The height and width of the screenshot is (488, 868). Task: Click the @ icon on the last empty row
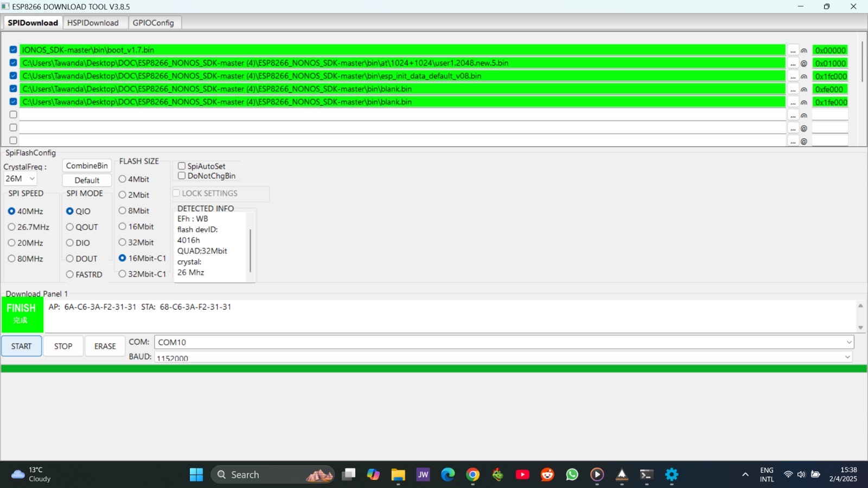(x=803, y=140)
